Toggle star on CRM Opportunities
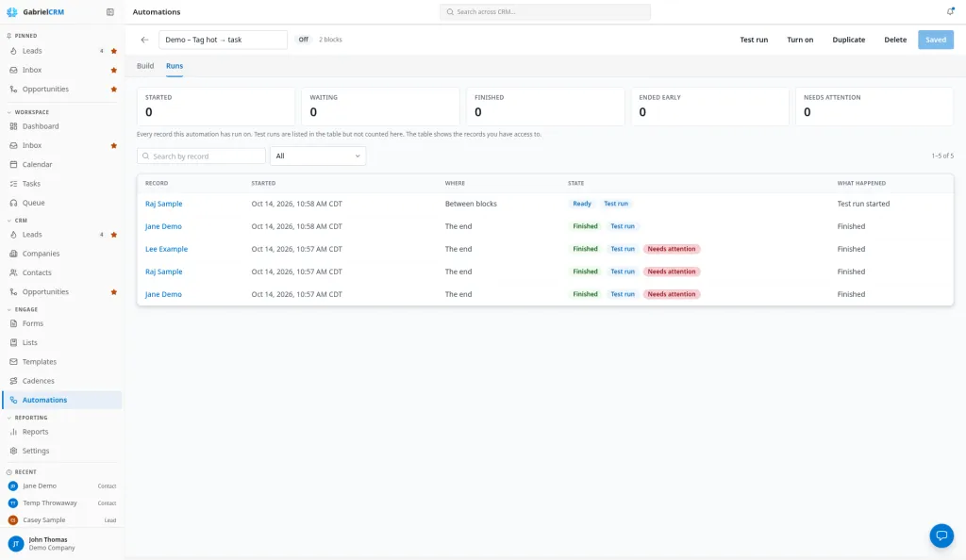The height and width of the screenshot is (560, 966). [x=114, y=292]
